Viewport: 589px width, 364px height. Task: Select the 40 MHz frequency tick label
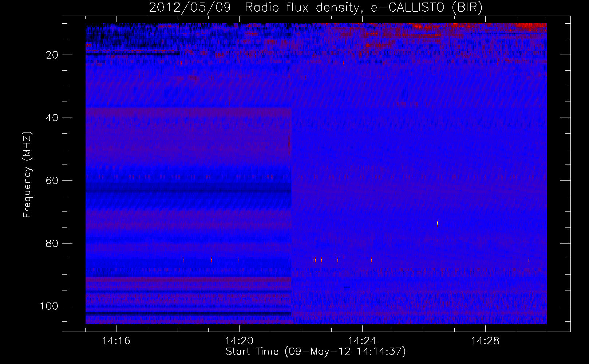[x=52, y=118]
